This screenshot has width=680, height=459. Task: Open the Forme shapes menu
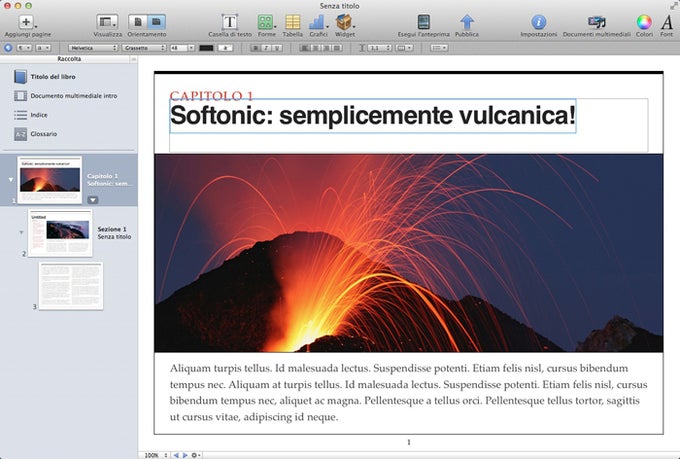pos(265,22)
